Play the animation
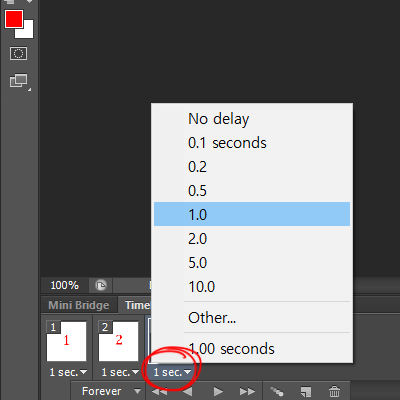Viewport: 400px width, 400px height. click(218, 391)
